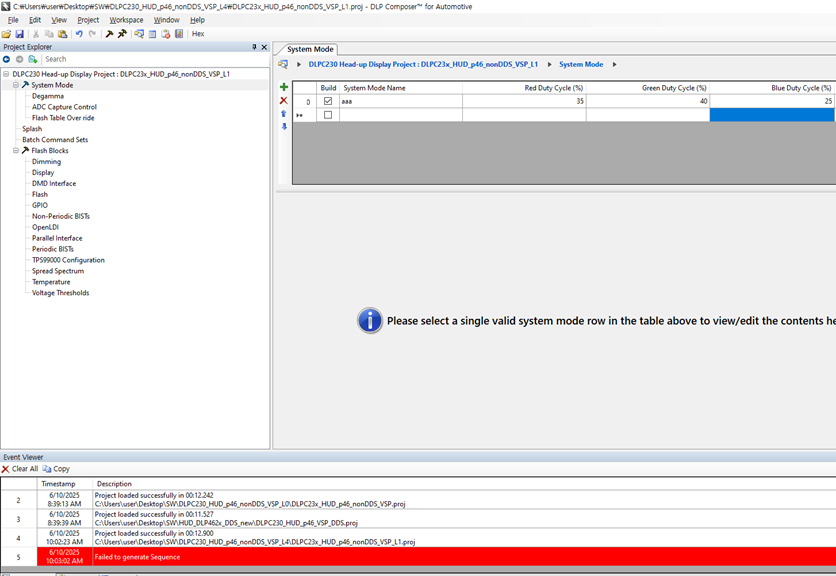Click the Open Project folder icon
The image size is (836, 576).
tap(6, 34)
